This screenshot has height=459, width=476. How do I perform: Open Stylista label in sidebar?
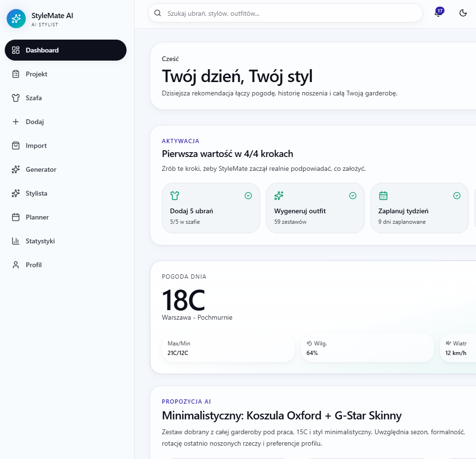click(x=36, y=193)
